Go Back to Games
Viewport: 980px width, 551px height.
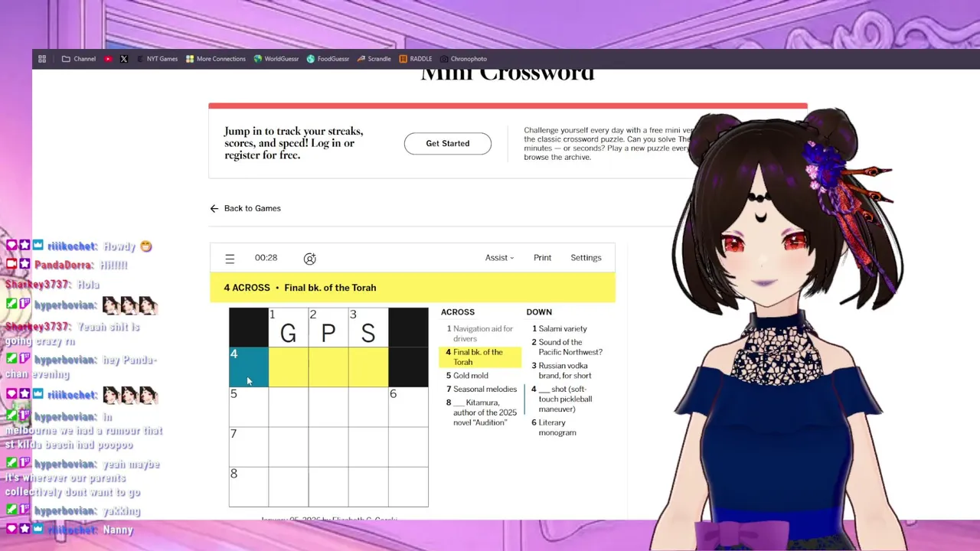point(245,208)
